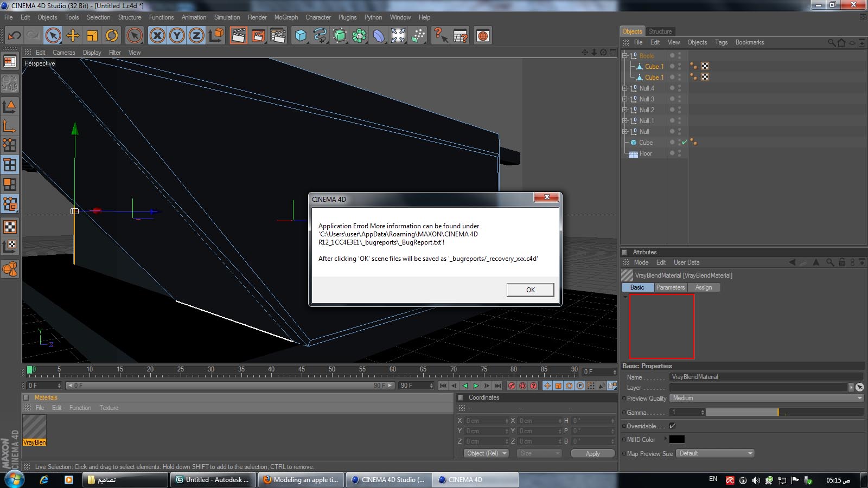868x488 pixels.
Task: Toggle the Cube object green checkmark
Action: 685,142
